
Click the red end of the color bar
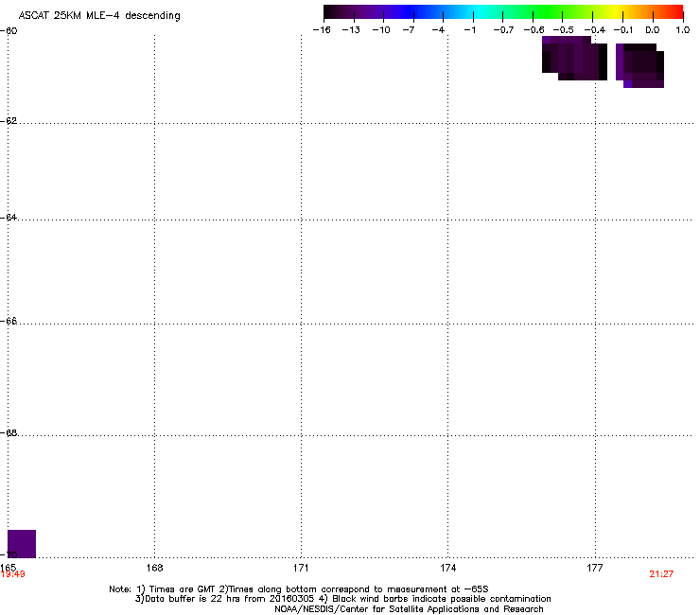674,11
